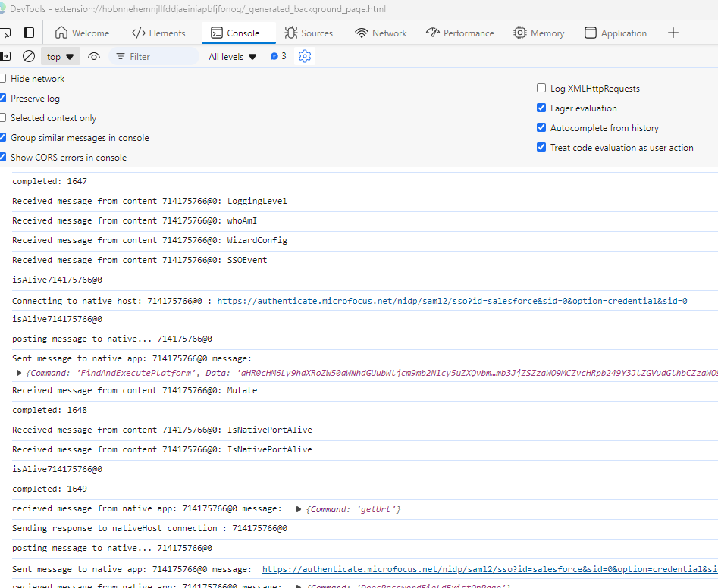Viewport: 718px width, 588px height.
Task: Open the microfocus link in Sent message row
Action: [x=490, y=569]
